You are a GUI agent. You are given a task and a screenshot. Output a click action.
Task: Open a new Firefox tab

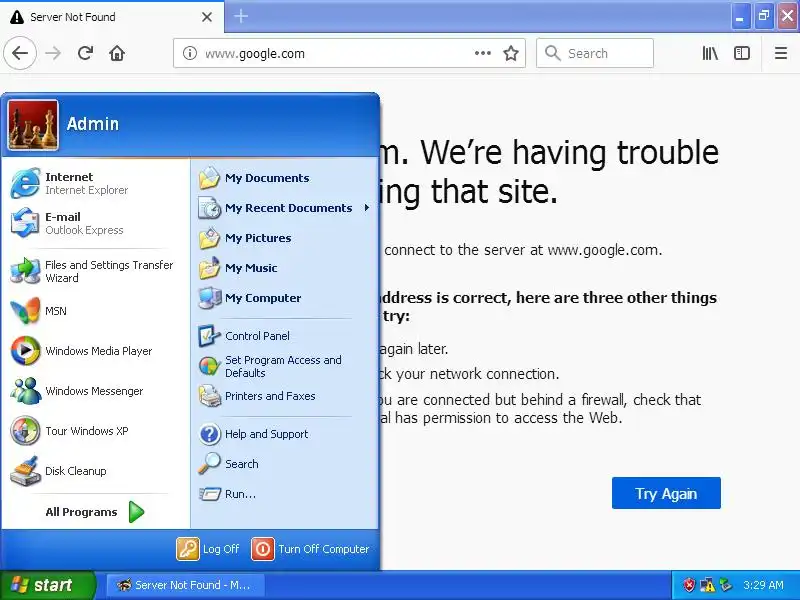241,16
